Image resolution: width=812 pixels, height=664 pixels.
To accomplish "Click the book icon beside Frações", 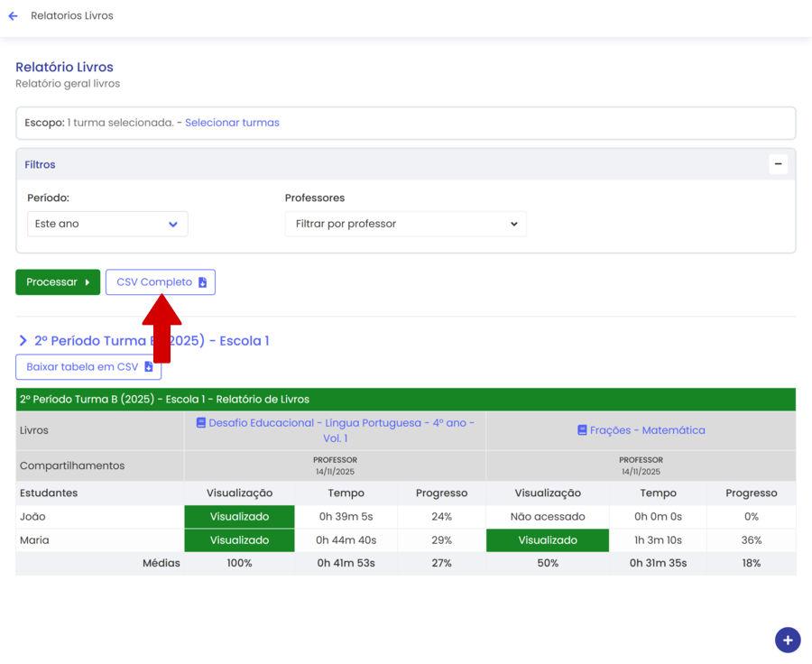I will [x=582, y=430].
